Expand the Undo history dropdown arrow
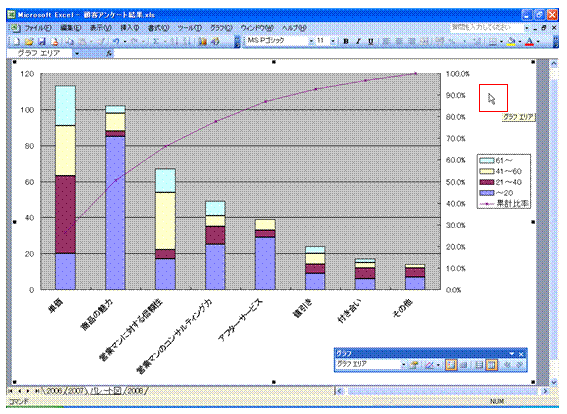The height and width of the screenshot is (414, 567). 125,41
